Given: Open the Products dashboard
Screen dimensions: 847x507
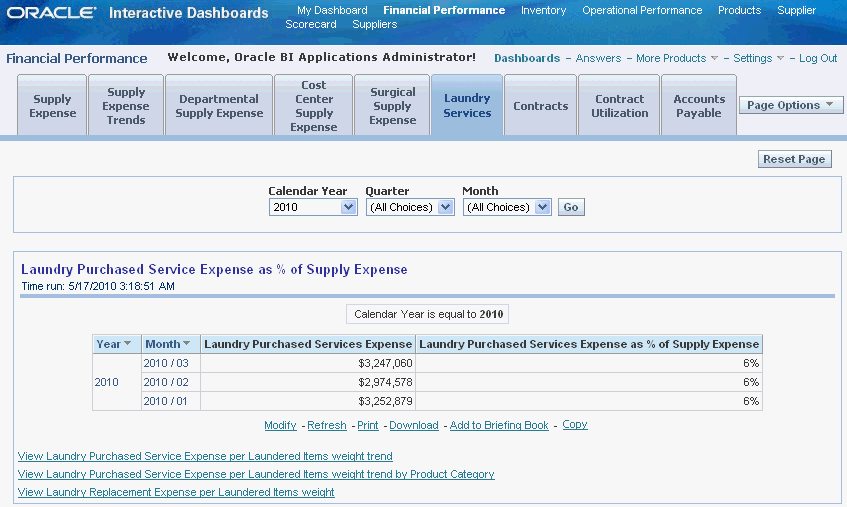Looking at the screenshot, I should (740, 10).
